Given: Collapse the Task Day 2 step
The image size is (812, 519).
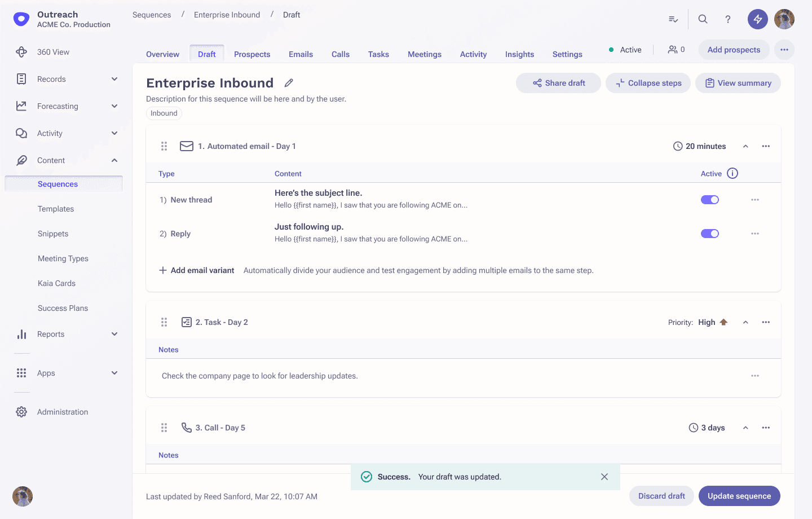Looking at the screenshot, I should (745, 322).
